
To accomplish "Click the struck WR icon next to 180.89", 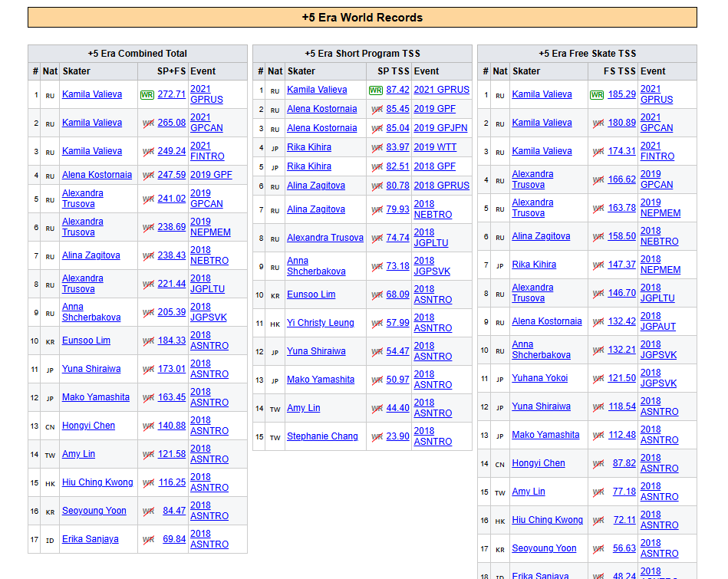I will click(x=598, y=123).
